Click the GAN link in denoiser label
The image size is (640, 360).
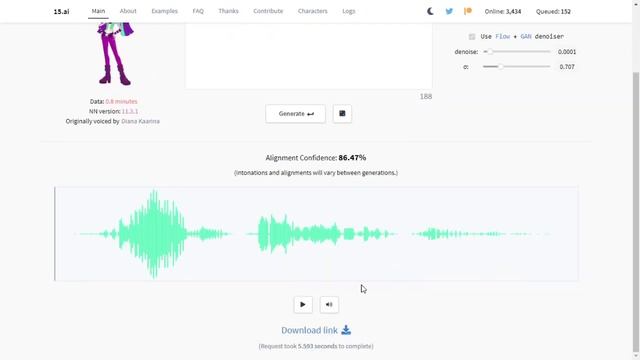(x=526, y=36)
